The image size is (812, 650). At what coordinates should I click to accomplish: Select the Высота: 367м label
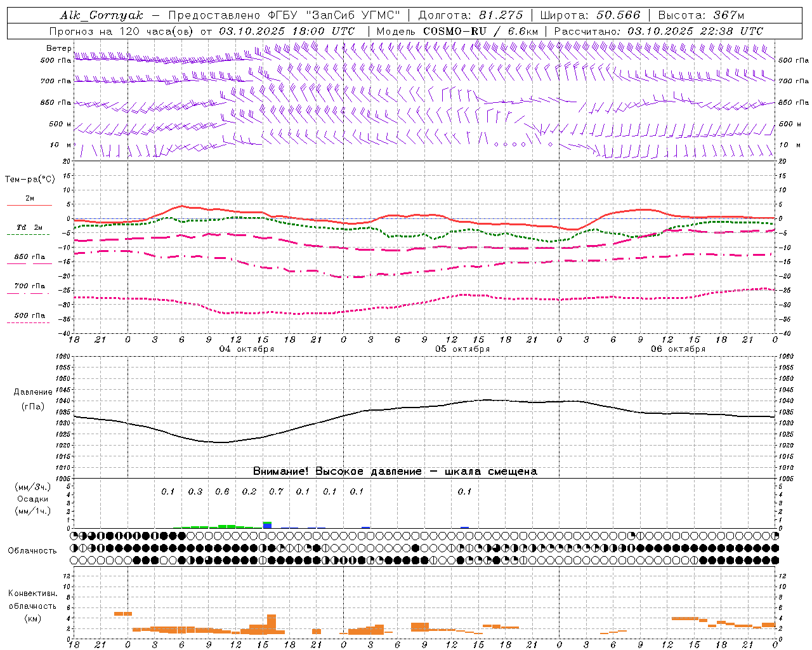701,15
